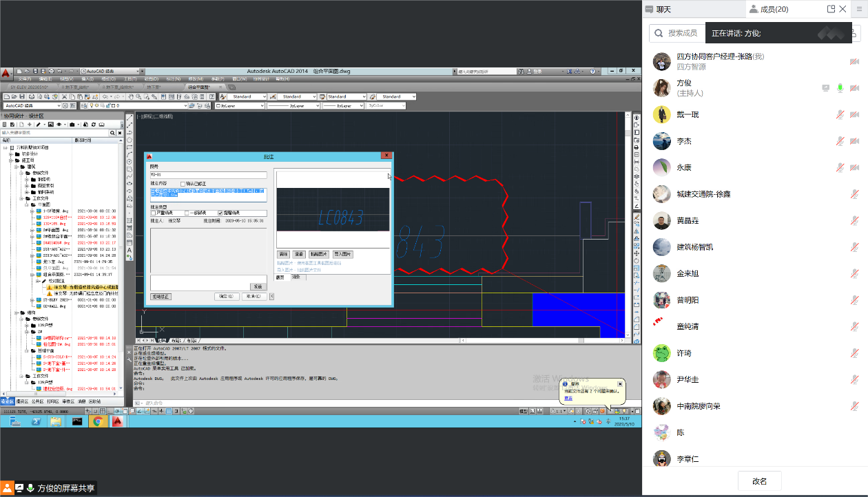Screen dimensions: 868x497
Task: Select the Pan hand tool icon
Action: 130,96
